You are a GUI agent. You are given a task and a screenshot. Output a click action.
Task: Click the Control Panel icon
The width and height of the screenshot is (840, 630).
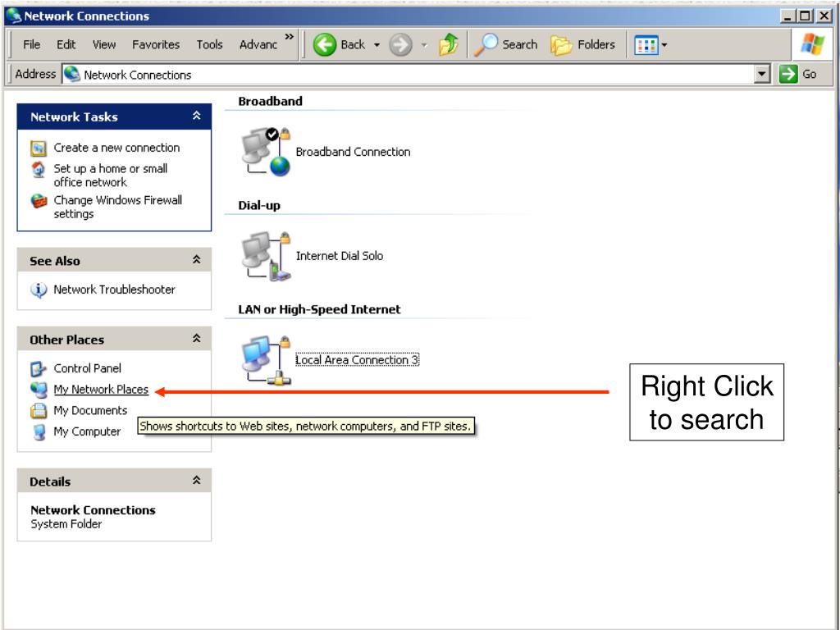tap(39, 368)
